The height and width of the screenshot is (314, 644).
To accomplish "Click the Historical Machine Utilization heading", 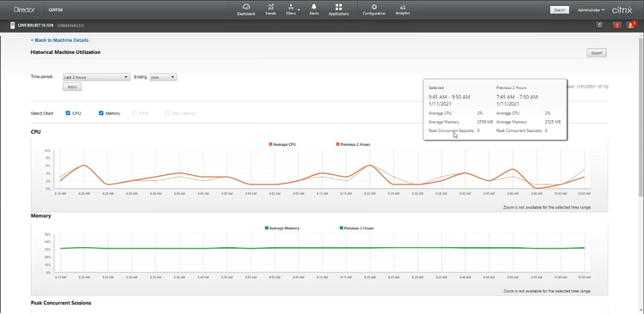I will click(66, 52).
